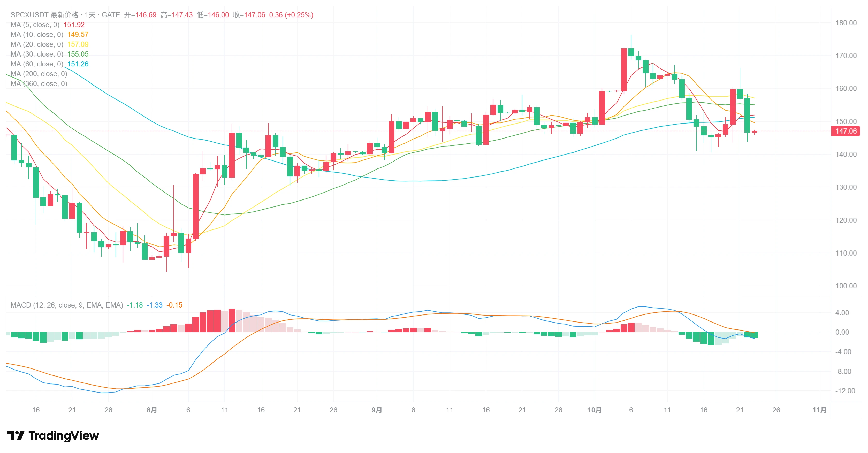Click the MA10 value 149.57
868x453 pixels.
78,34
